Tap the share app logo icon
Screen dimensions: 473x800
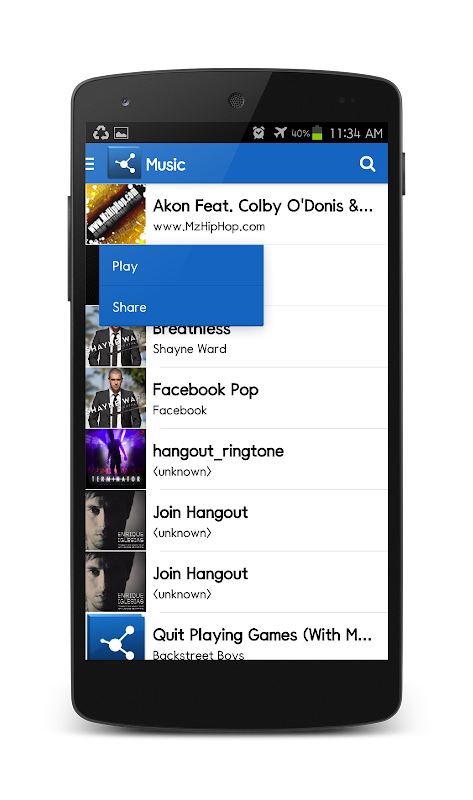(124, 163)
